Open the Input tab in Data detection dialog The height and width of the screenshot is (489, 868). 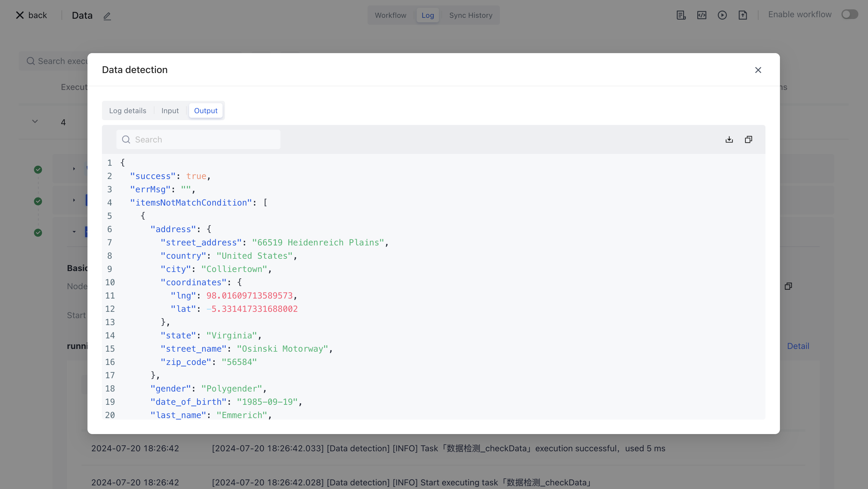(170, 110)
